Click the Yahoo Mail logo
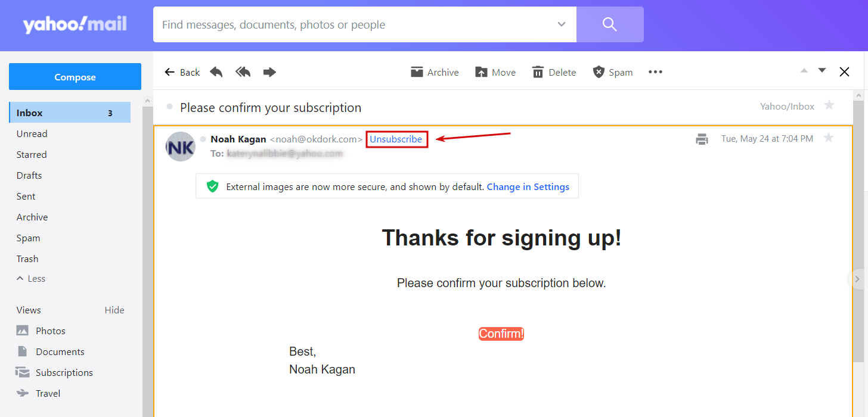The image size is (868, 417). pyautogui.click(x=75, y=24)
